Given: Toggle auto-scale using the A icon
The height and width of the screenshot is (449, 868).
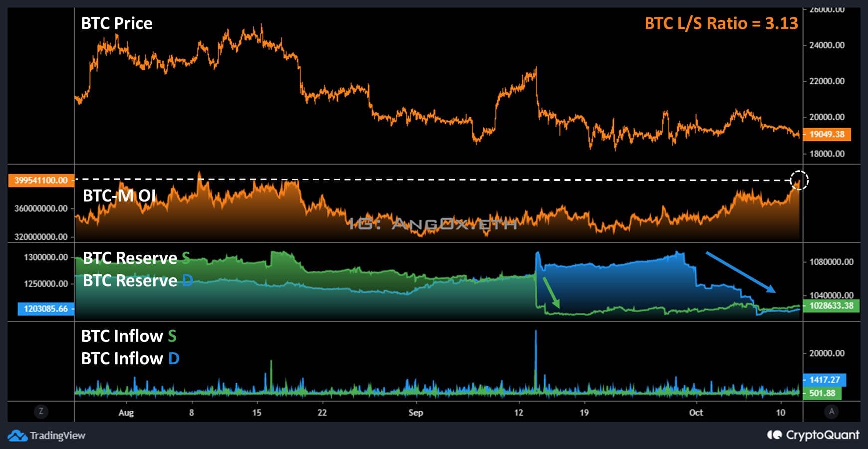Looking at the screenshot, I should 831,412.
